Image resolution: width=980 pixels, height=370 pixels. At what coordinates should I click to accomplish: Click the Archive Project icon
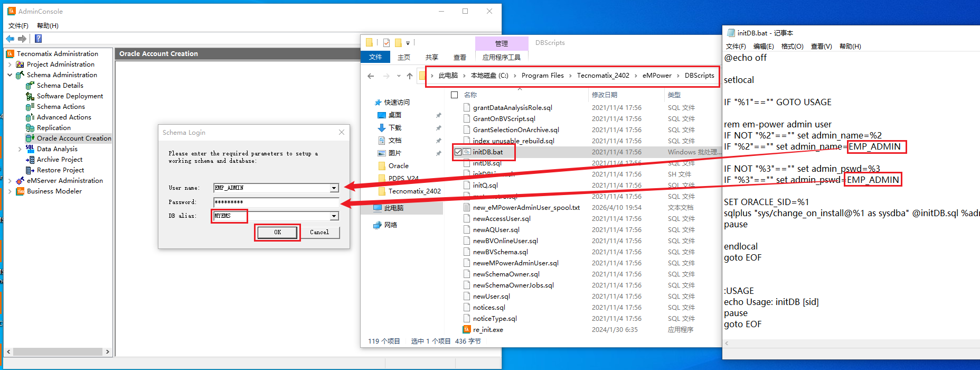30,160
